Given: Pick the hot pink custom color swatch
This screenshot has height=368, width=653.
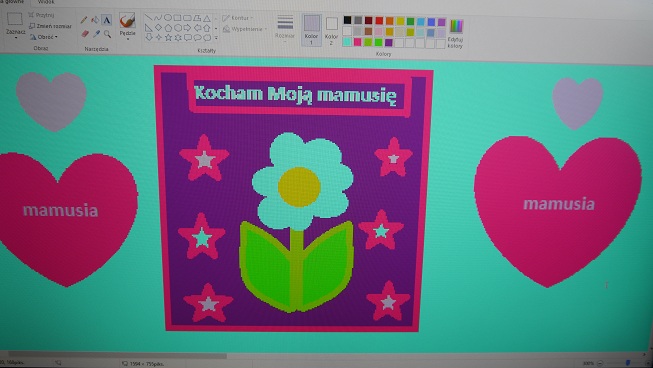Looking at the screenshot, I should click(358, 42).
